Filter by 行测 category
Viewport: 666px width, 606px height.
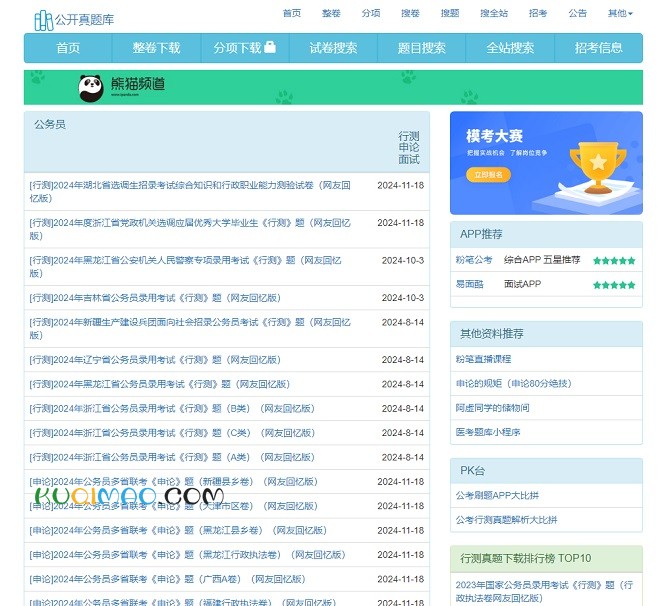(409, 136)
